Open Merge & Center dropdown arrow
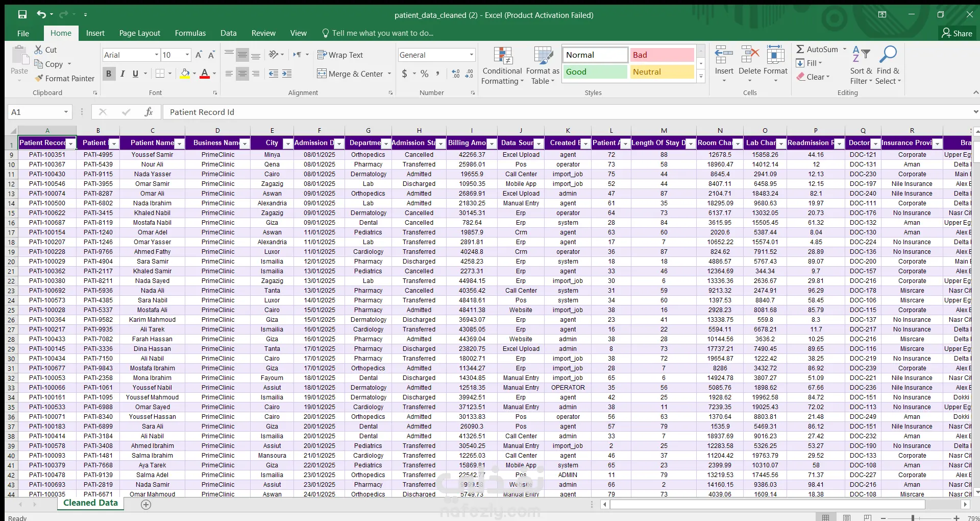 click(x=389, y=74)
